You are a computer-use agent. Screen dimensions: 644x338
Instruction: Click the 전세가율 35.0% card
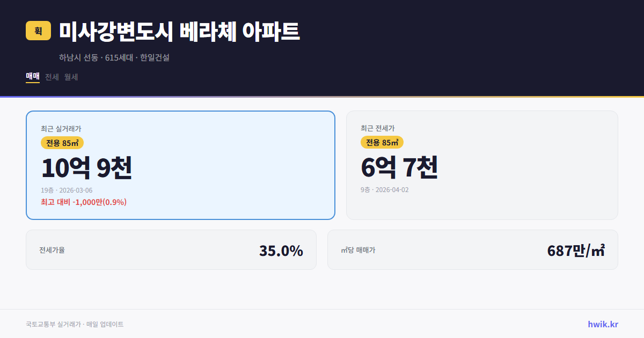pyautogui.click(x=171, y=249)
